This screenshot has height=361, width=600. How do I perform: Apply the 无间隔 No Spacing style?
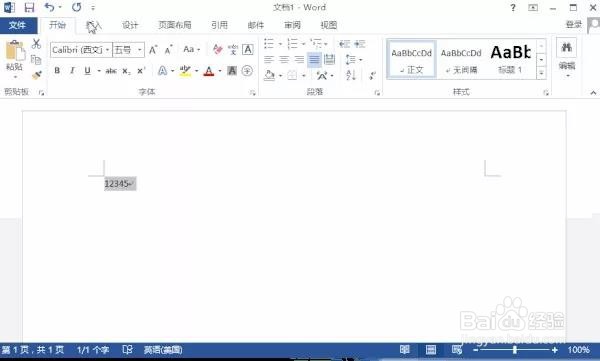[461, 60]
